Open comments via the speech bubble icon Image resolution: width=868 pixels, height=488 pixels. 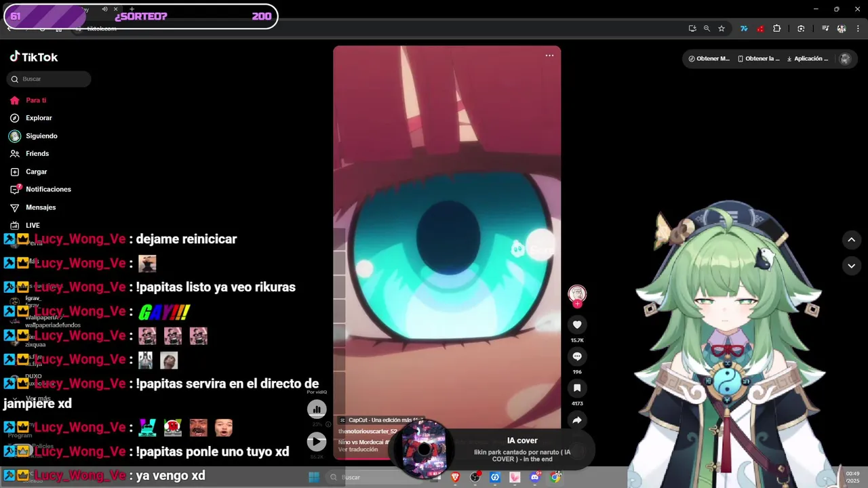577,357
